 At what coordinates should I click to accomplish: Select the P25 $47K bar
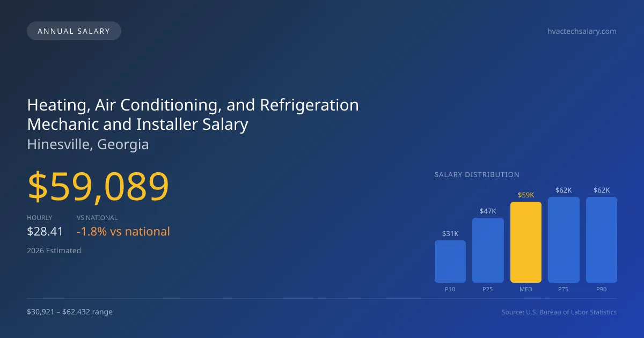488,250
